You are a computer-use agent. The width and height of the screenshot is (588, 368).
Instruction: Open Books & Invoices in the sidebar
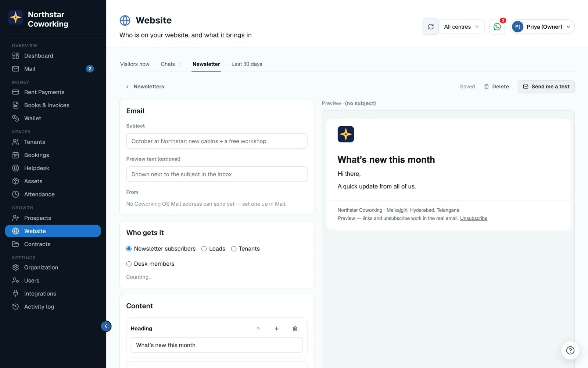coord(53,105)
